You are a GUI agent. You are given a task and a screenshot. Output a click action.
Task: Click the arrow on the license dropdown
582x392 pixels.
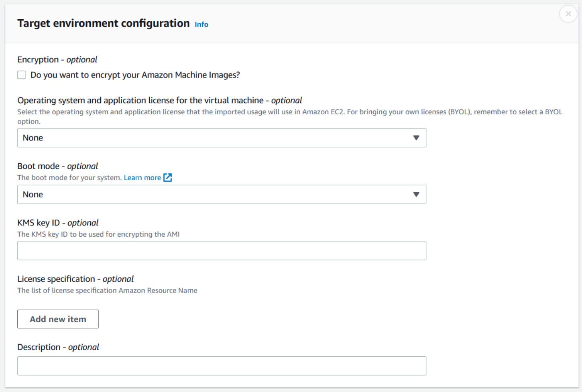tap(416, 138)
